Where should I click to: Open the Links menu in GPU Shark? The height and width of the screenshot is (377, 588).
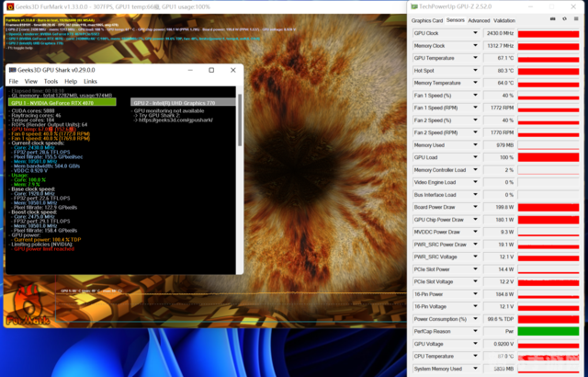[91, 82]
